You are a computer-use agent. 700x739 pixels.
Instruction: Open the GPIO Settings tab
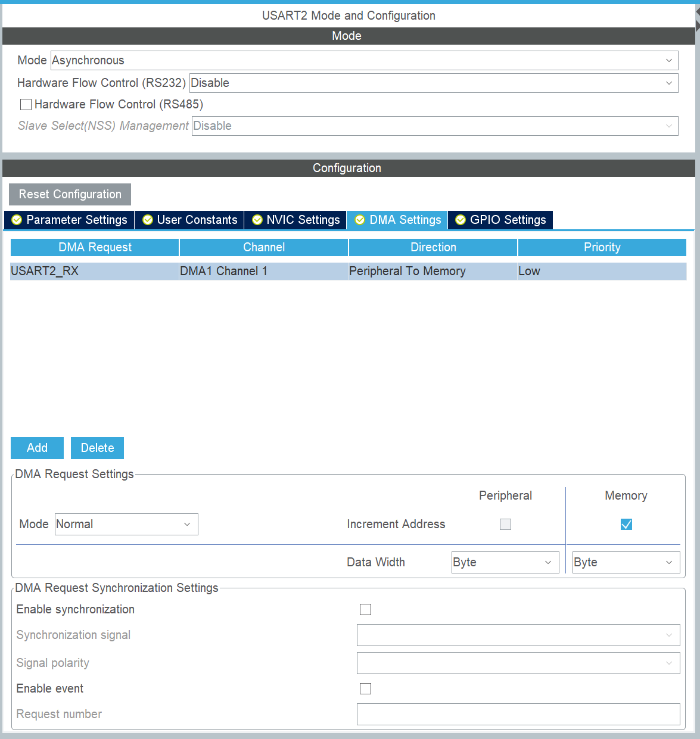[x=500, y=220]
